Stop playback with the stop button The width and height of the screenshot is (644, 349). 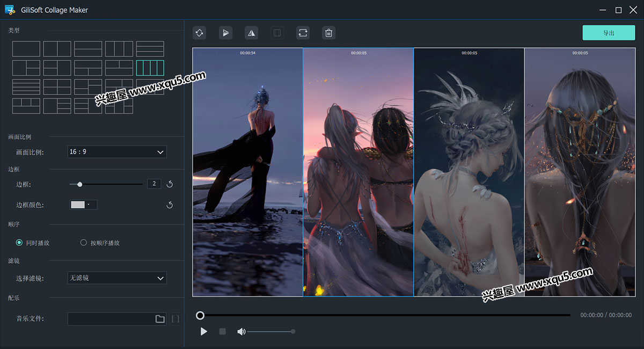[x=222, y=332]
